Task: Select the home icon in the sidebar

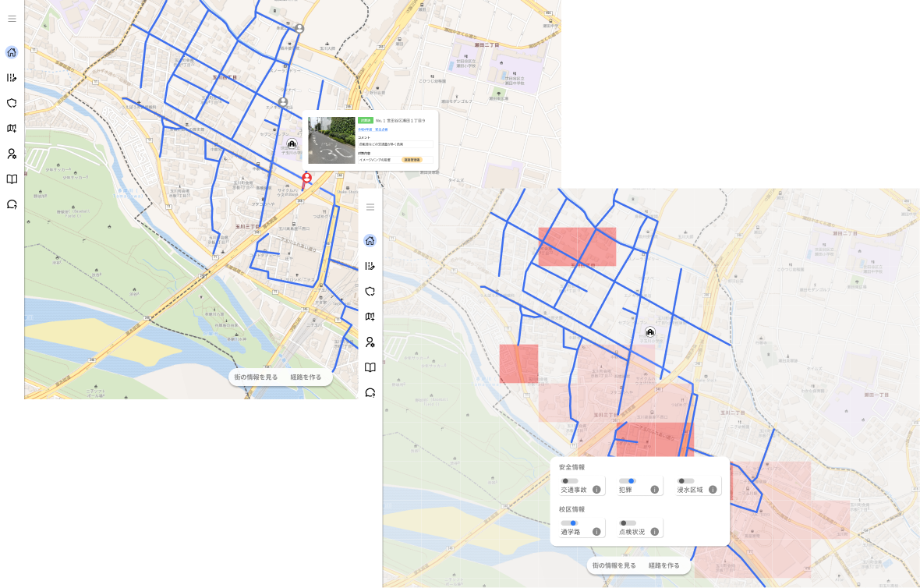Action: pos(370,240)
